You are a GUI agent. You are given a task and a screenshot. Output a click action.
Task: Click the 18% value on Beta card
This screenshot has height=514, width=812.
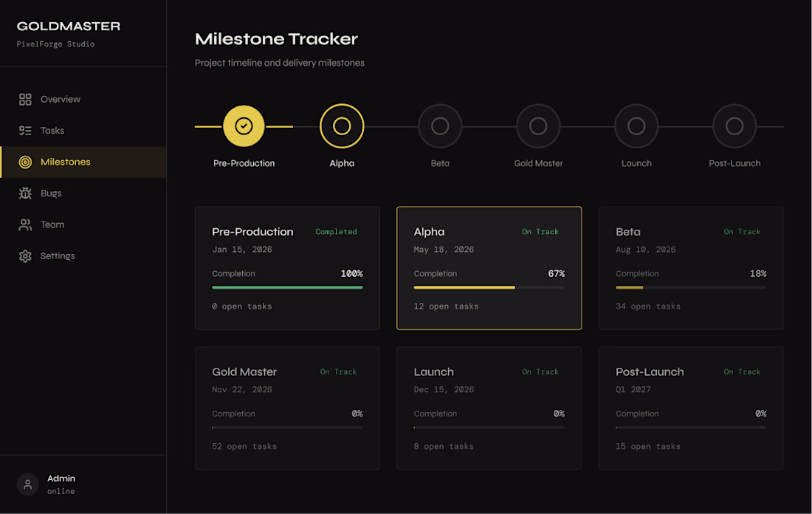click(x=758, y=273)
